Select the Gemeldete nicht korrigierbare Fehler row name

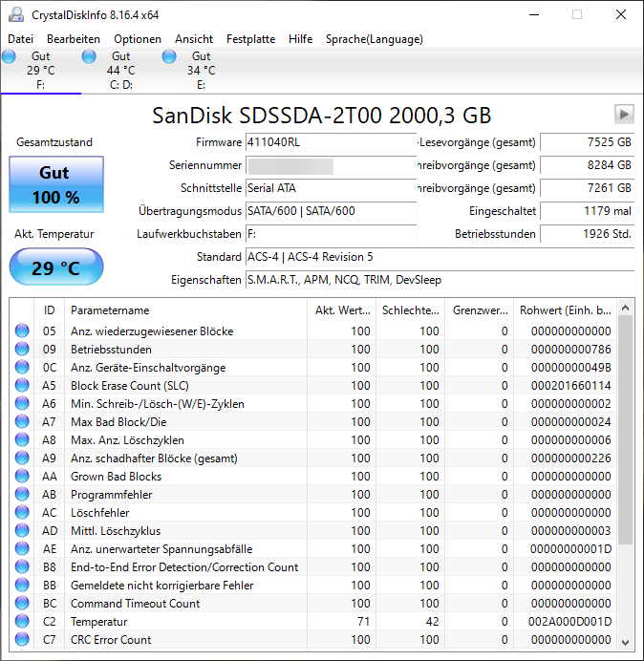(x=161, y=586)
